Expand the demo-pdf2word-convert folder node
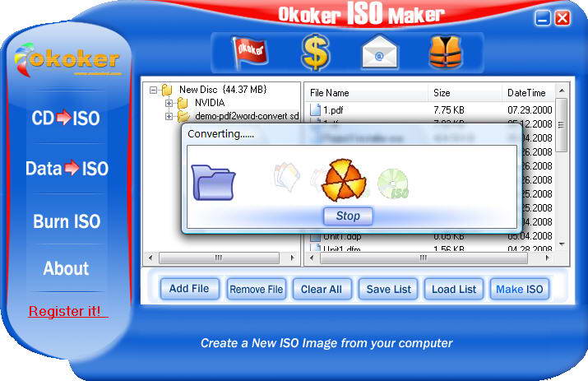 [169, 116]
